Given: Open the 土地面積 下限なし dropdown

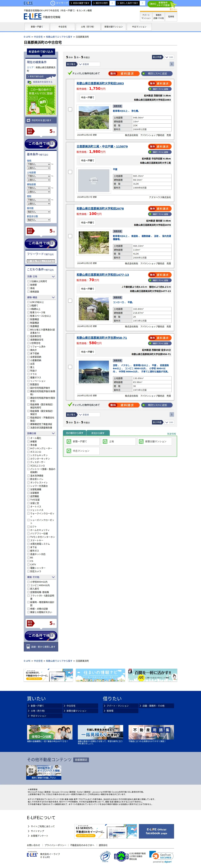Looking at the screenshot, I should [x=39, y=176].
